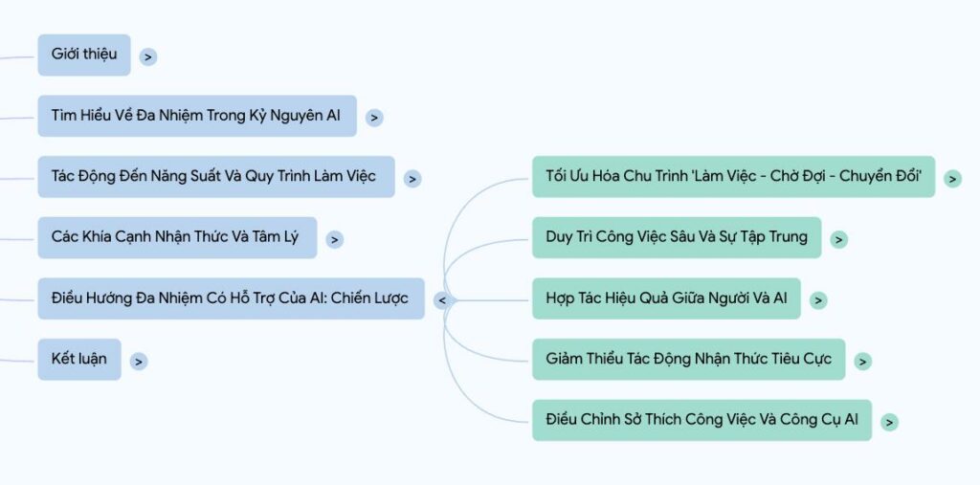The width and height of the screenshot is (980, 485).
Task: Expand Các Khía Cạnh Nhận Thức chevron
Action: 334,239
